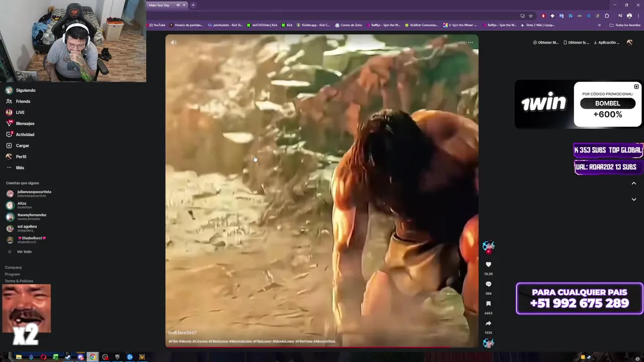Expand Ver todo followed accounts list
Screen dimensions: 644x362
pos(20,252)
